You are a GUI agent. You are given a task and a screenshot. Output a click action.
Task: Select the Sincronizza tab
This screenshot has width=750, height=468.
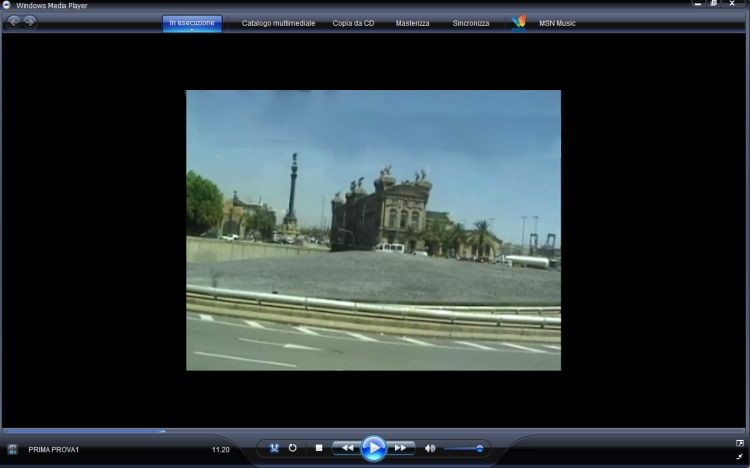tap(471, 23)
